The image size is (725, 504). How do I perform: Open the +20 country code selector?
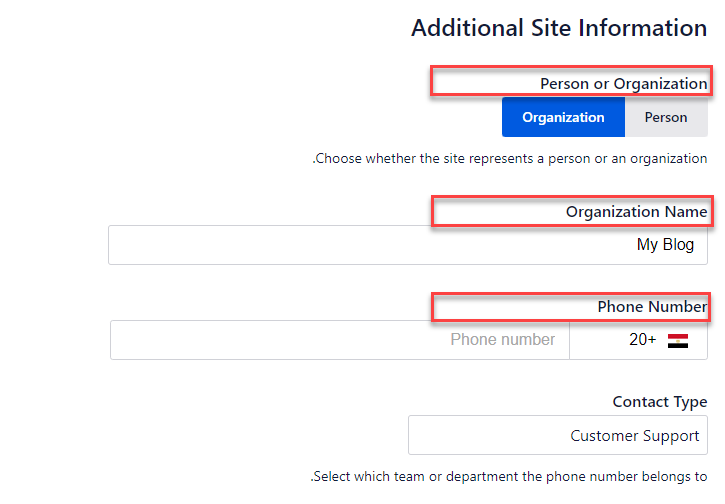click(638, 340)
